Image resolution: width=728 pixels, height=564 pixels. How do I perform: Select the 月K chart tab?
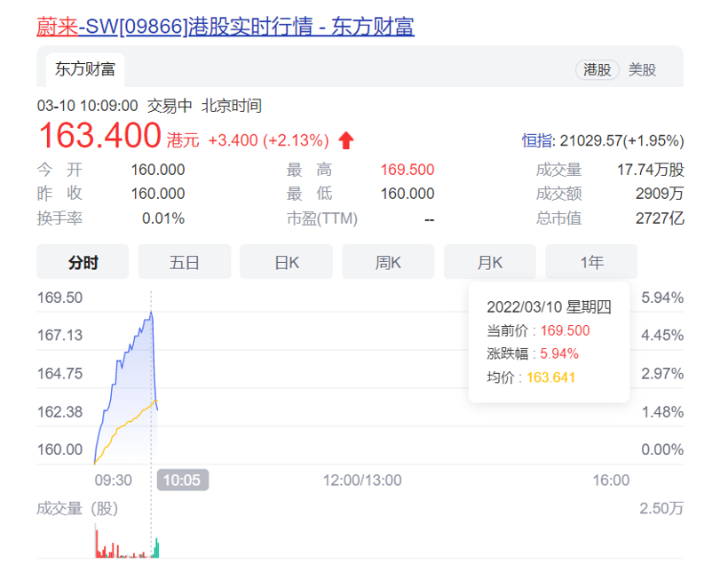(490, 261)
